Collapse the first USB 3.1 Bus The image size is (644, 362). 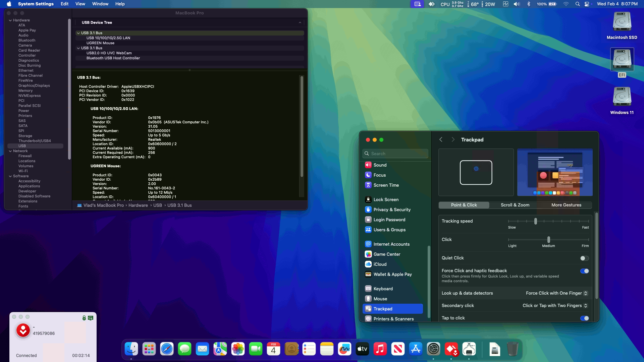[x=78, y=33]
